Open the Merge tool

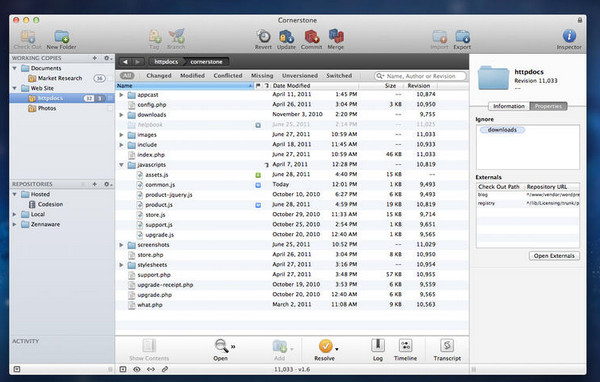pyautogui.click(x=336, y=37)
